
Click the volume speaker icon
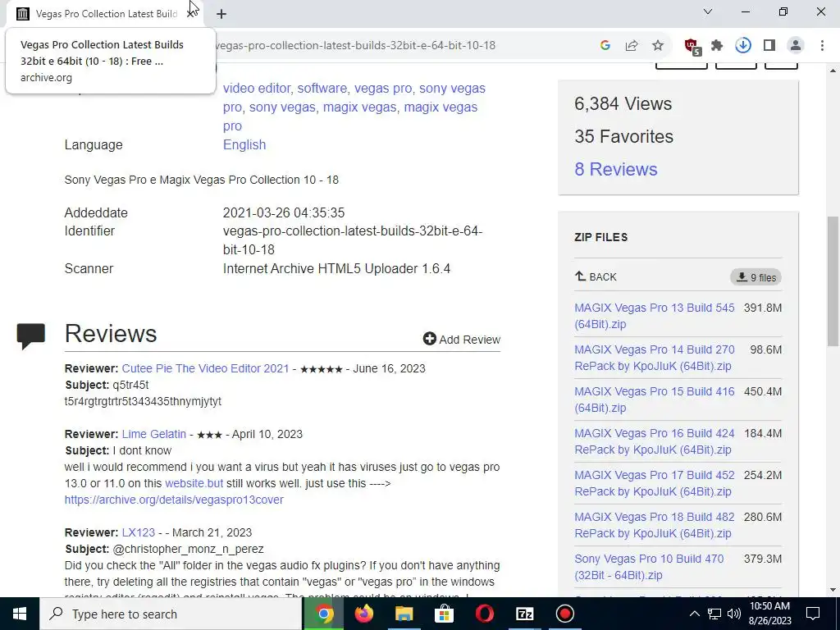click(x=734, y=614)
